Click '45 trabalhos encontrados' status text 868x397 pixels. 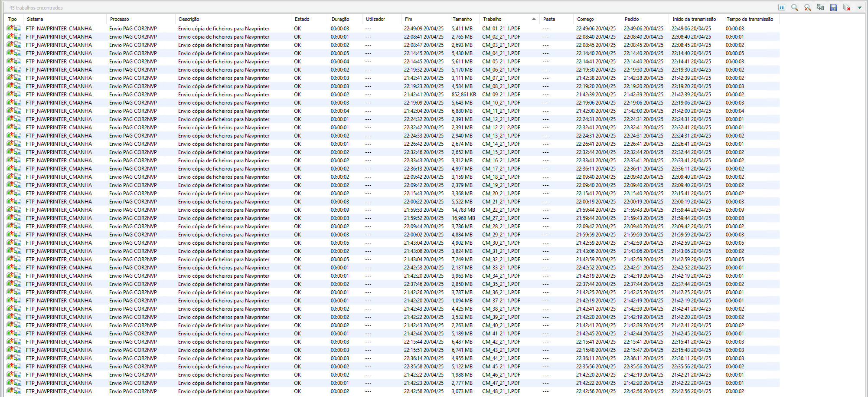pos(36,8)
